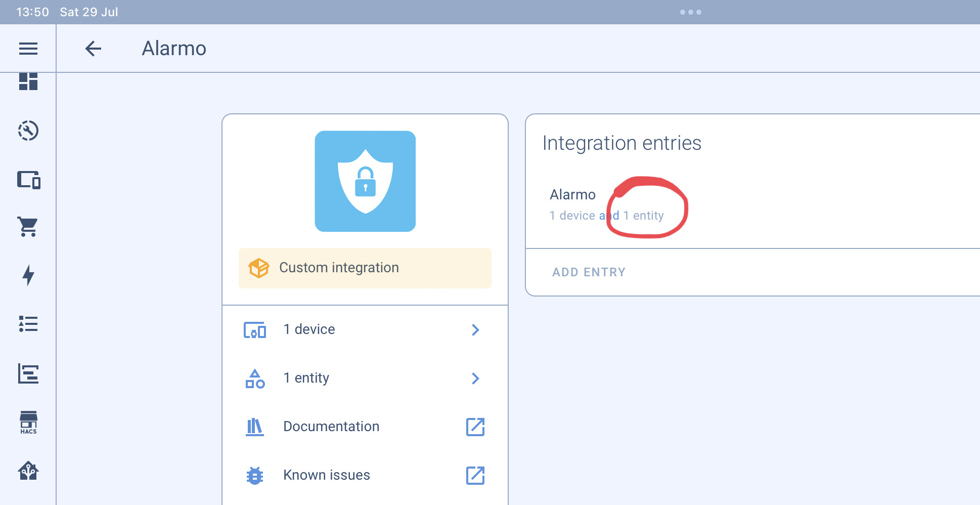The height and width of the screenshot is (505, 980).
Task: Click the books icon beside Documentation
Action: pos(255,427)
